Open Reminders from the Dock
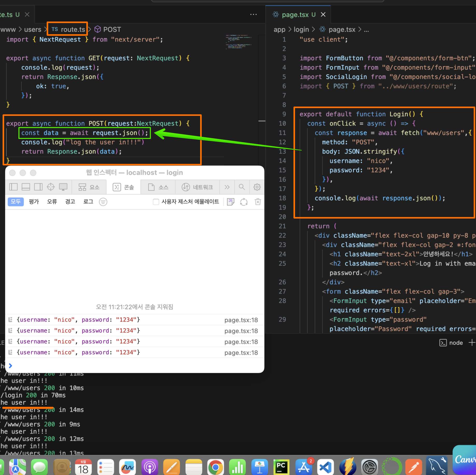The height and width of the screenshot is (475, 476). [106, 466]
